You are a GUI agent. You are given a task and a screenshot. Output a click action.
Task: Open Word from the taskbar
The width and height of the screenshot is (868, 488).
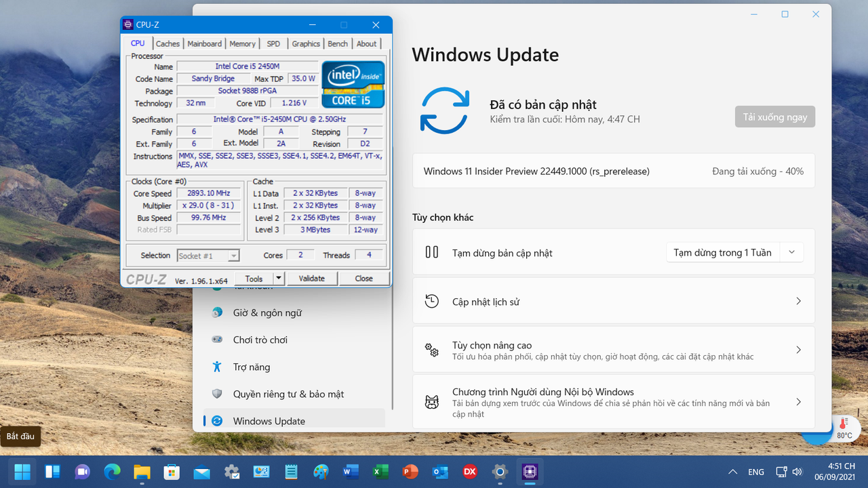click(x=351, y=472)
